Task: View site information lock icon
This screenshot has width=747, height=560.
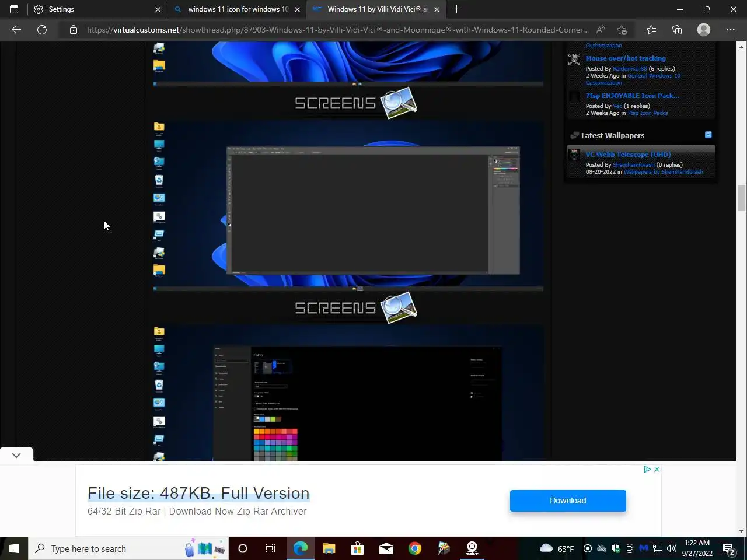Action: 74,30
